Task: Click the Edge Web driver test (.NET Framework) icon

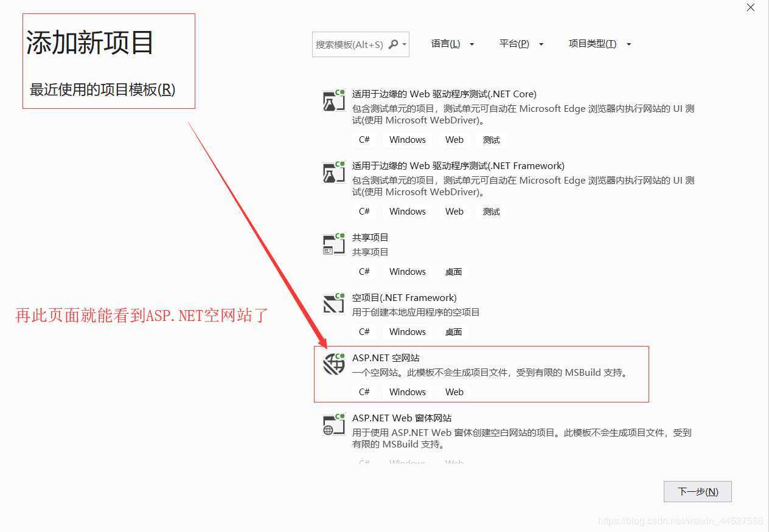Action: pyautogui.click(x=334, y=172)
